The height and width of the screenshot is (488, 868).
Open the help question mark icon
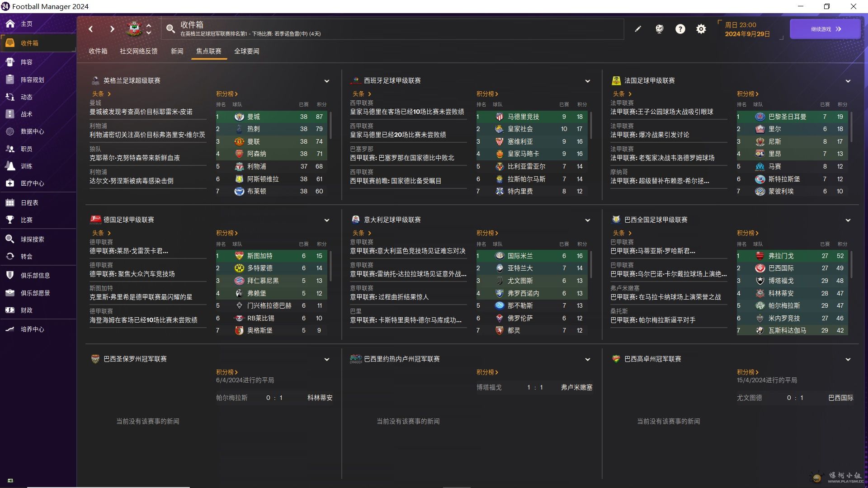(680, 29)
